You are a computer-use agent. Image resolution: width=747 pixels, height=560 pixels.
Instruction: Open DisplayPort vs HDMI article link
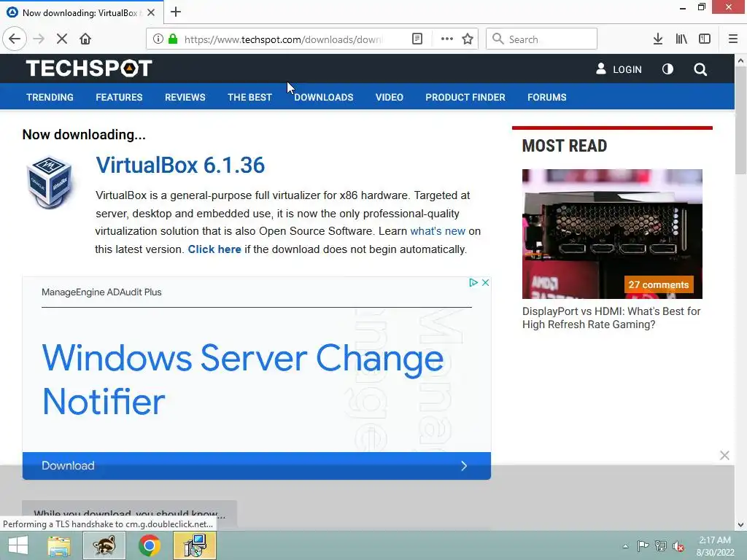[x=611, y=318]
